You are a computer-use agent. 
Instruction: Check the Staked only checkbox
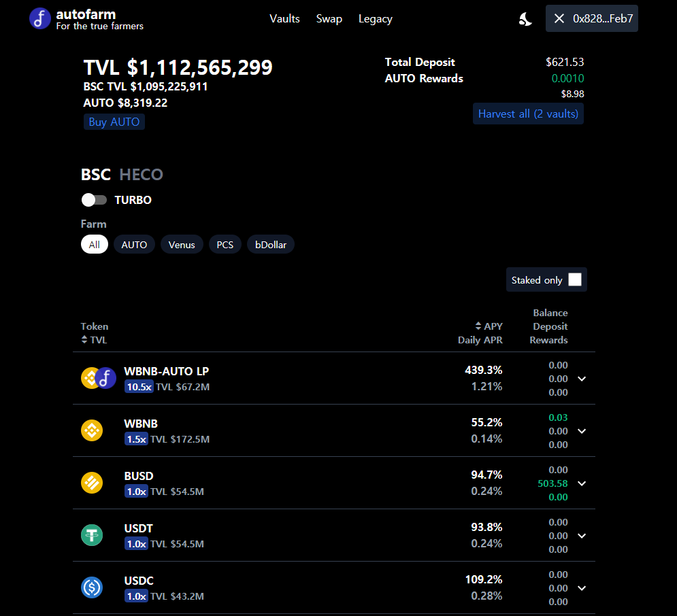[x=575, y=279]
